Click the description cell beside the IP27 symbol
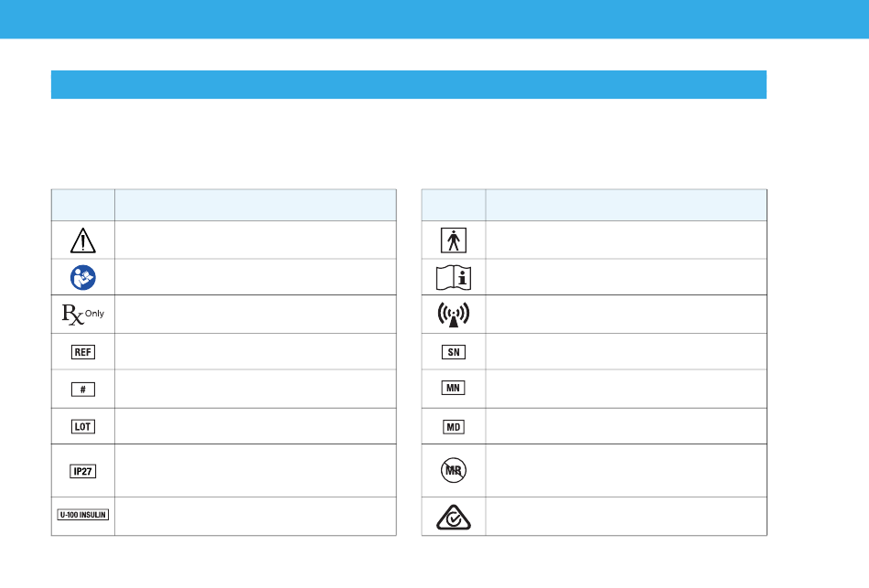 (x=255, y=471)
